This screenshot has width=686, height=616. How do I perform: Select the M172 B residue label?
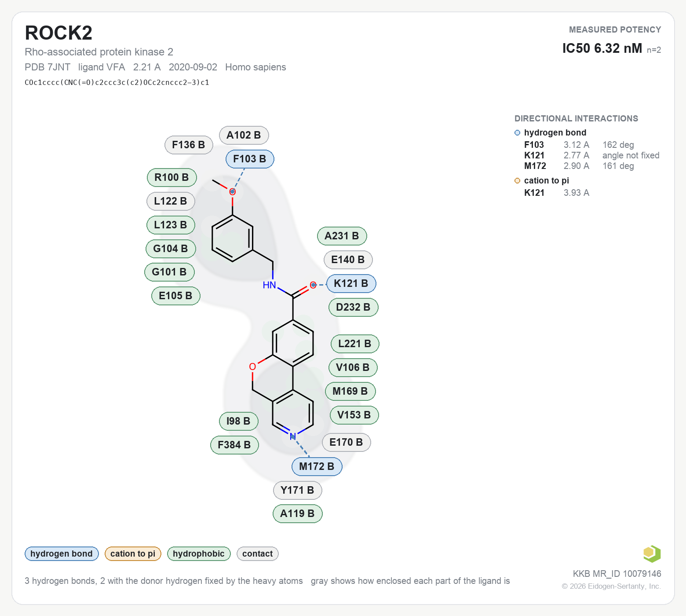[317, 466]
